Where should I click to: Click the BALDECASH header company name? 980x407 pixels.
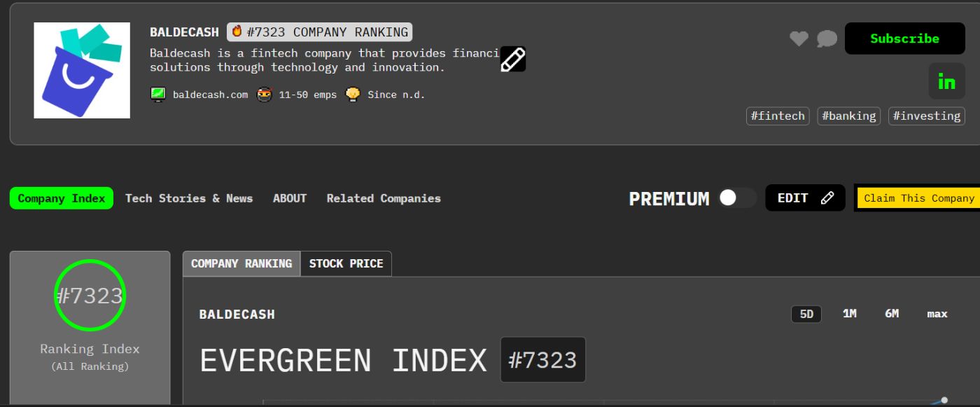point(184,32)
